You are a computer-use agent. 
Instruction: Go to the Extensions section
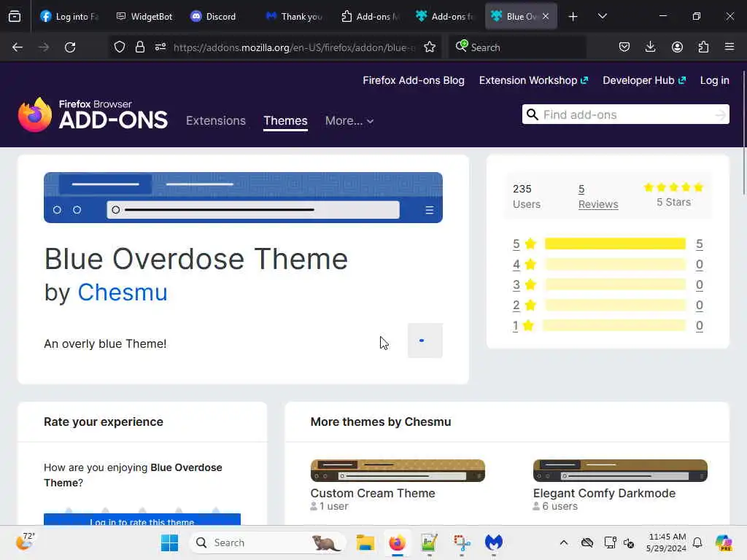(x=216, y=120)
